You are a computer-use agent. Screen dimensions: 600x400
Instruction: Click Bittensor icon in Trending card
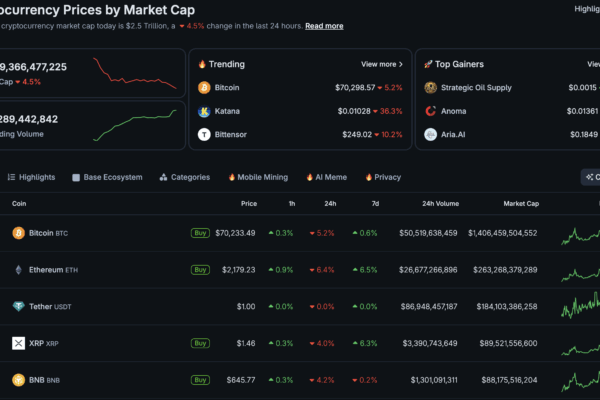(205, 134)
